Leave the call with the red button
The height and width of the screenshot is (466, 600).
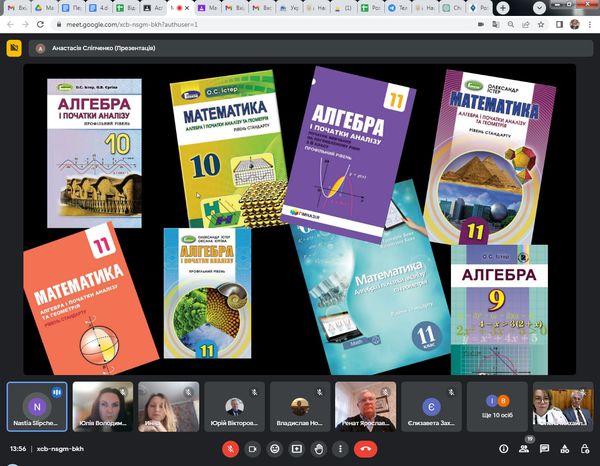tap(367, 449)
